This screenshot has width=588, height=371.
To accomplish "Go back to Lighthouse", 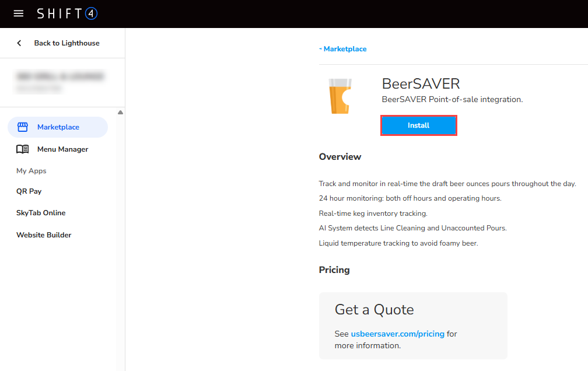I will (x=66, y=43).
